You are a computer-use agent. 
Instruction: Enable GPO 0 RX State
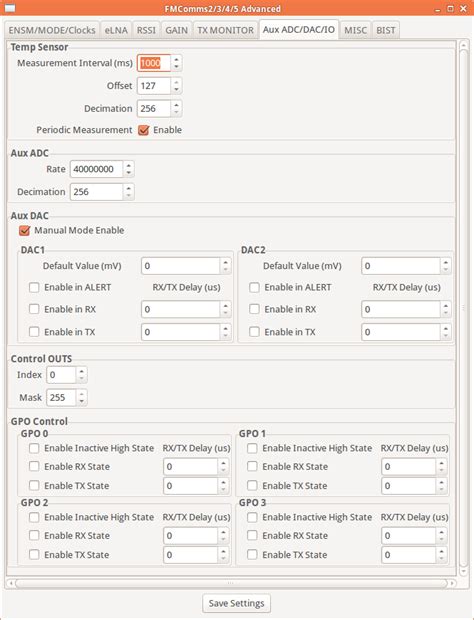click(x=34, y=467)
